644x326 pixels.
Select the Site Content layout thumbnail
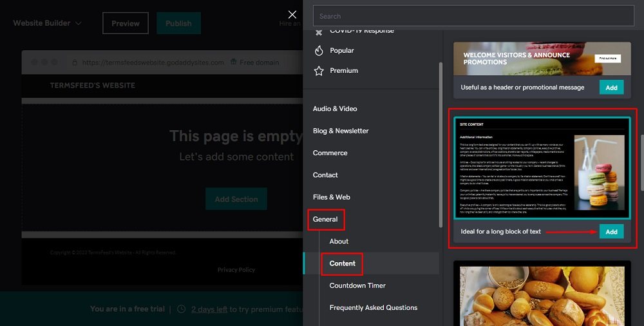click(542, 168)
